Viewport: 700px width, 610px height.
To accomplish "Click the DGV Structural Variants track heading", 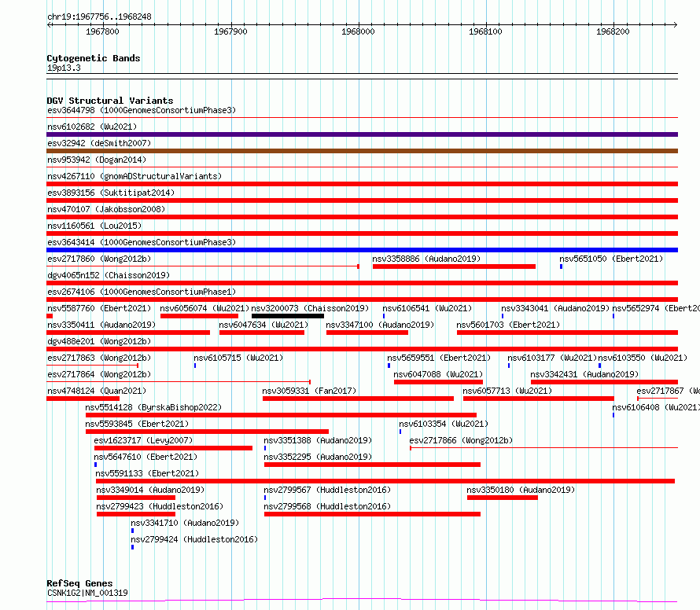I will [x=110, y=101].
